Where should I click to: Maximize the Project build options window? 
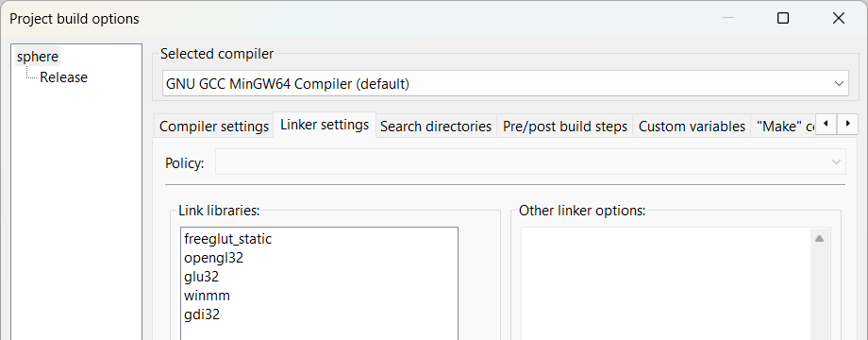click(x=783, y=18)
